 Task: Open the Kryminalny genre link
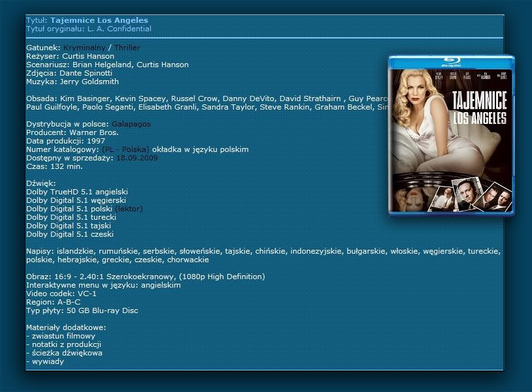pos(84,48)
